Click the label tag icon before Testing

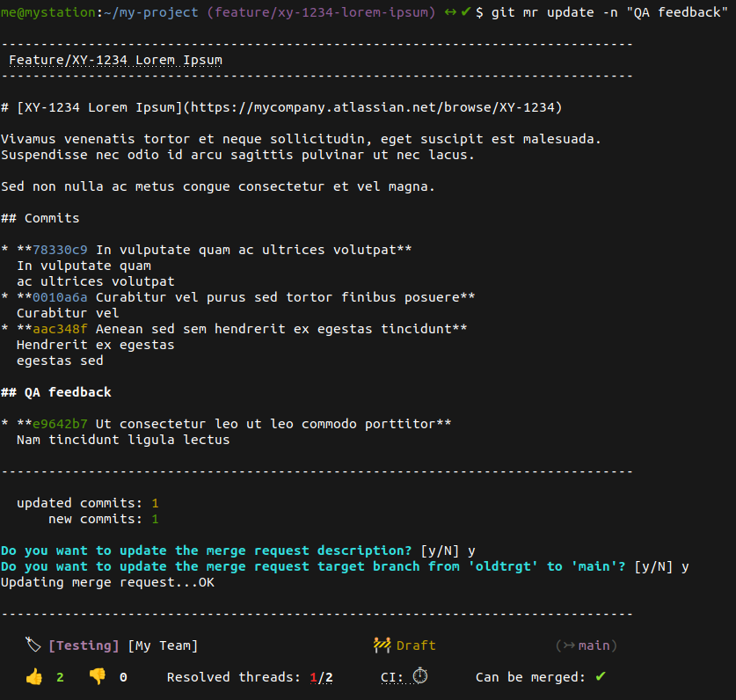coord(33,645)
